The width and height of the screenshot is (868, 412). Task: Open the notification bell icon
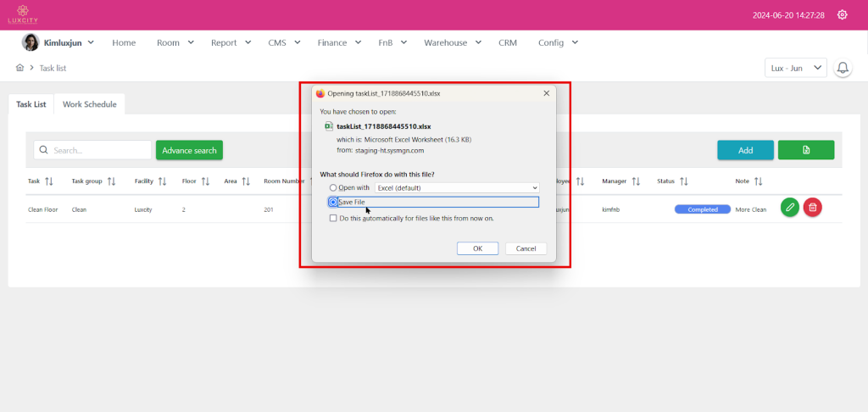pos(843,68)
